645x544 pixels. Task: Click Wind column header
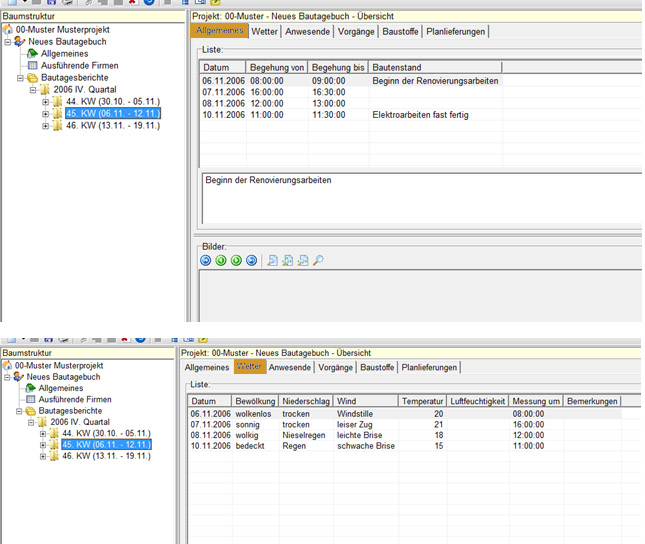tap(366, 401)
